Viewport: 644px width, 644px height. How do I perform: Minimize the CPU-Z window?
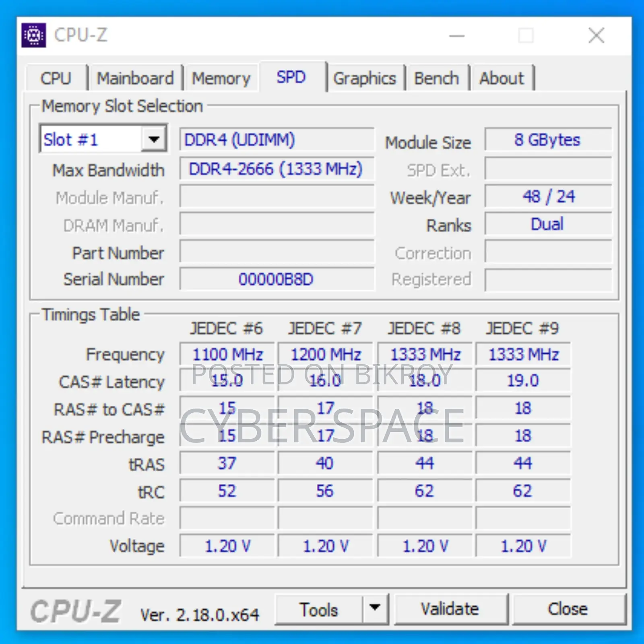point(457,35)
